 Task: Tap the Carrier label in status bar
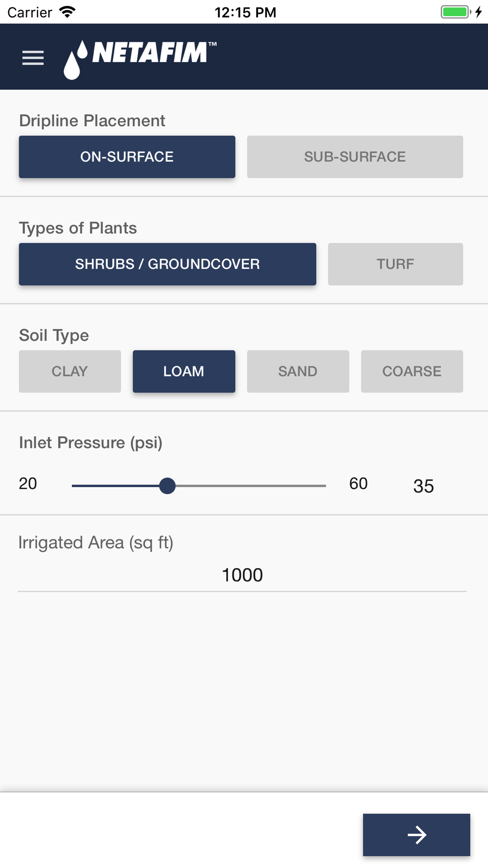tap(30, 12)
